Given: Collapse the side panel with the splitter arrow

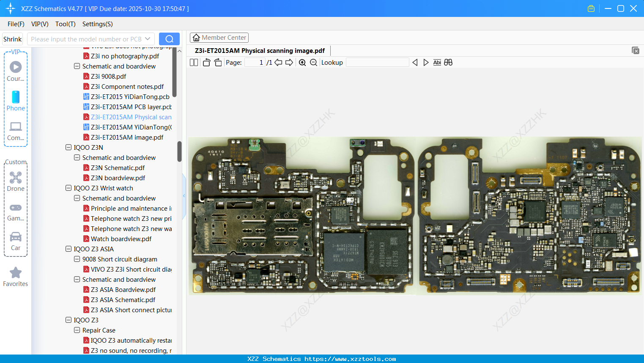Looking at the screenshot, I should pos(184,195).
